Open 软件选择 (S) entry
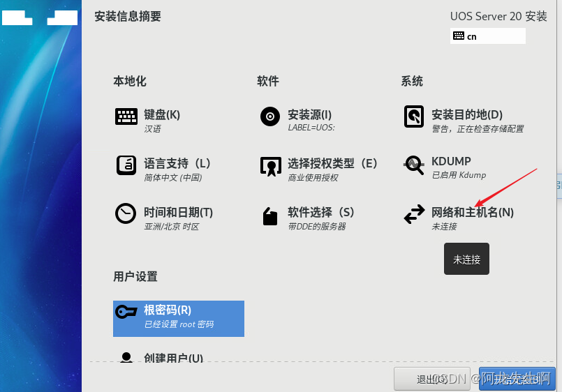The height and width of the screenshot is (392, 562). (x=320, y=212)
